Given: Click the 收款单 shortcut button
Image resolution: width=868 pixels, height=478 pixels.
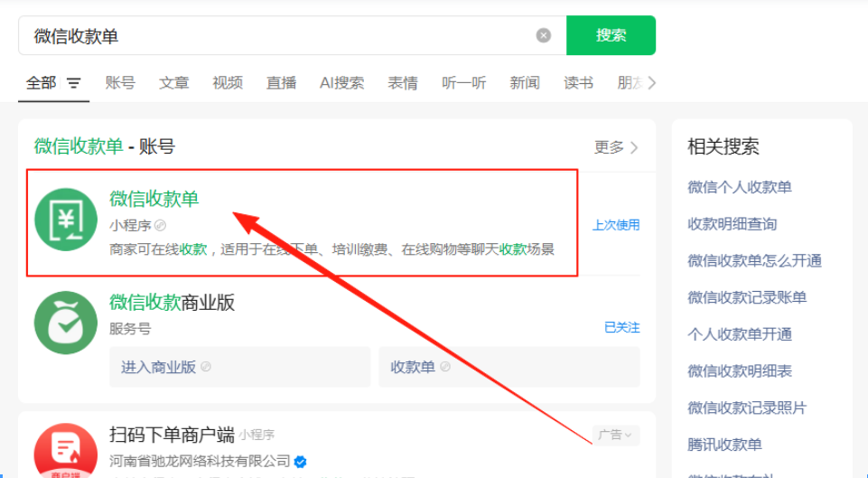Looking at the screenshot, I should tap(509, 367).
